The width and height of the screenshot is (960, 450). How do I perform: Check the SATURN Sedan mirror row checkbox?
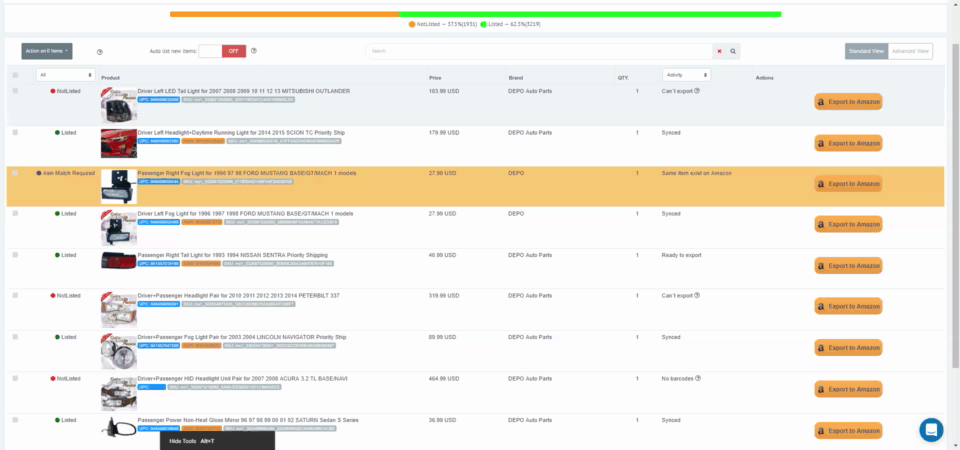tap(15, 420)
